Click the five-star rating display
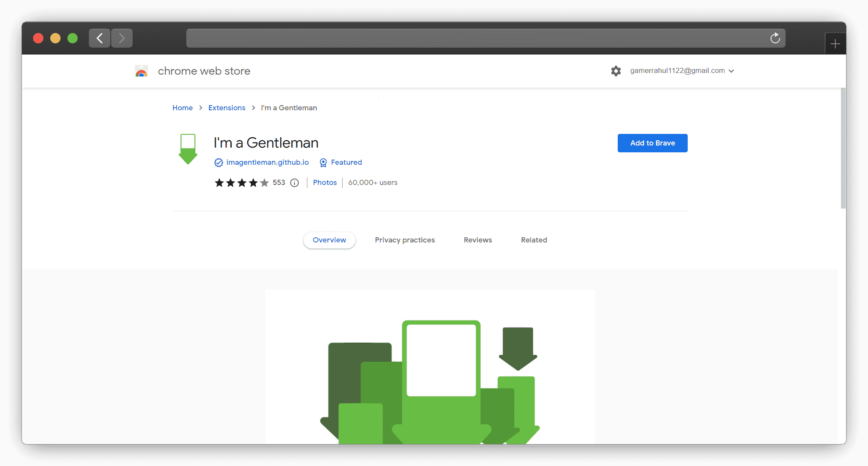 pos(242,183)
